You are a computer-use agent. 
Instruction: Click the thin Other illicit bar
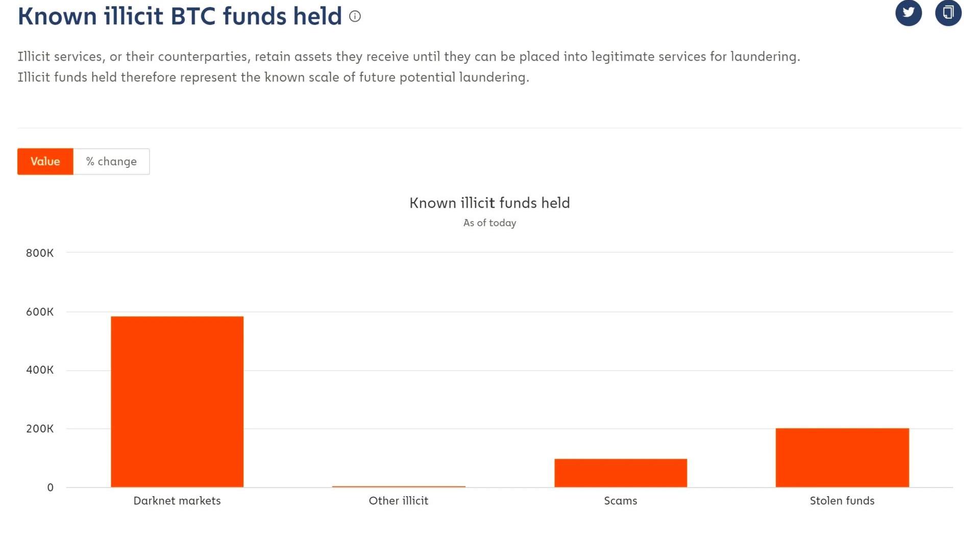pos(399,486)
